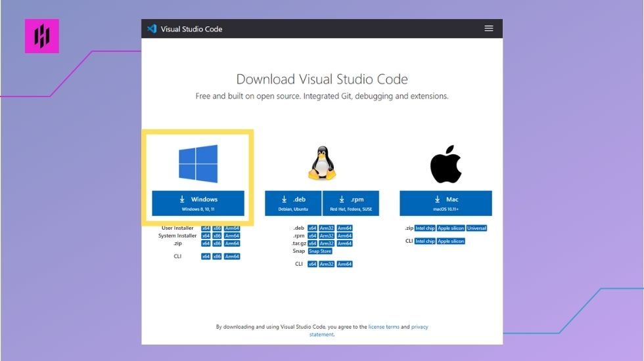
Task: Click the 'Download Visual Studio Code' heading
Action: 322,79
